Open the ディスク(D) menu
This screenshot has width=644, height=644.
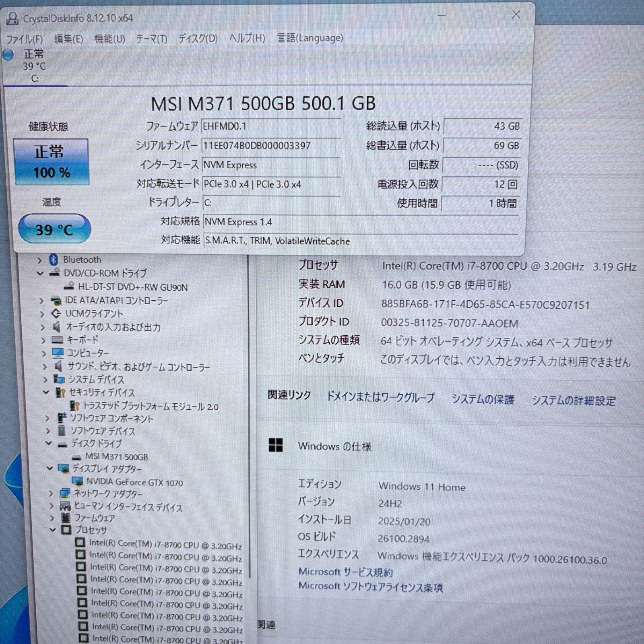point(198,39)
